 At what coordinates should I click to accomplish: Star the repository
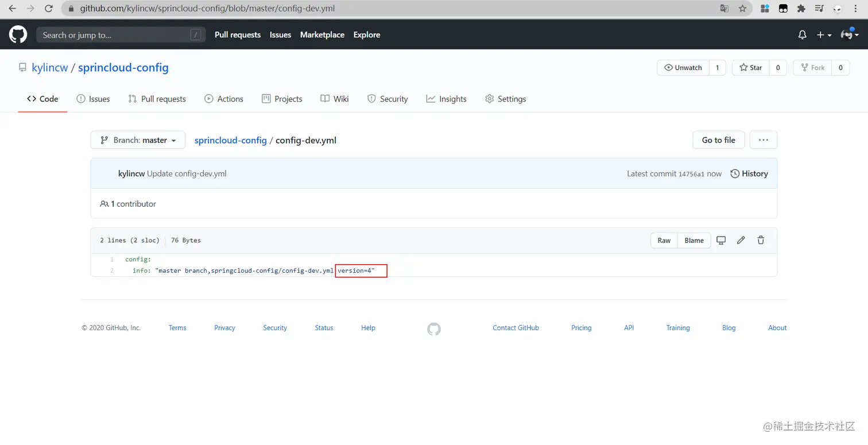751,68
